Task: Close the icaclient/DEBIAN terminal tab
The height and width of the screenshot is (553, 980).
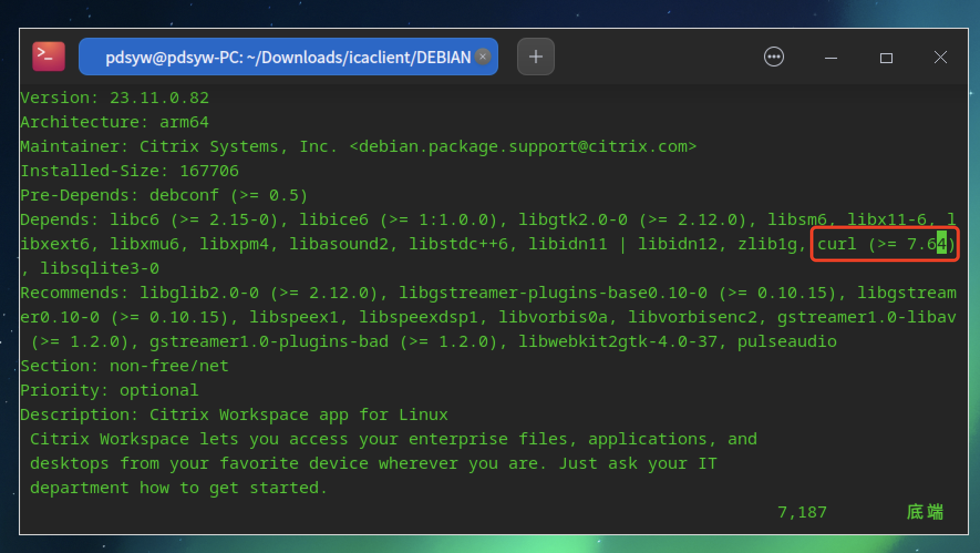Action: click(x=483, y=57)
